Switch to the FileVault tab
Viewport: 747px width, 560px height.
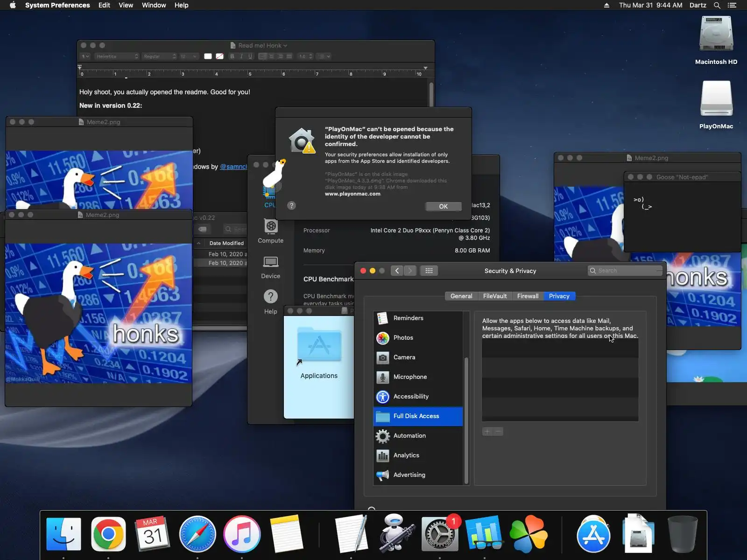point(495,296)
